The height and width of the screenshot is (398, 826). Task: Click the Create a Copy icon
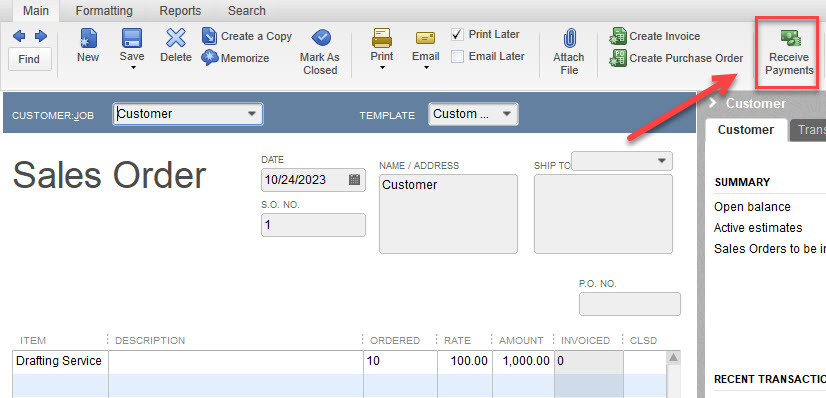point(210,36)
